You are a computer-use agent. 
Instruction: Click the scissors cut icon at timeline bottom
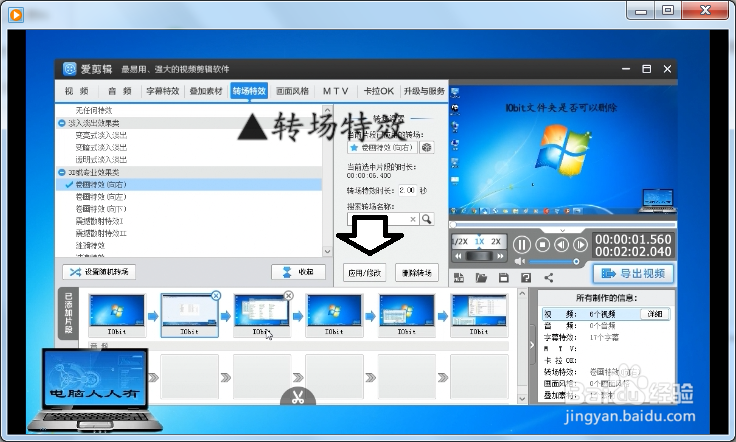coord(298,397)
